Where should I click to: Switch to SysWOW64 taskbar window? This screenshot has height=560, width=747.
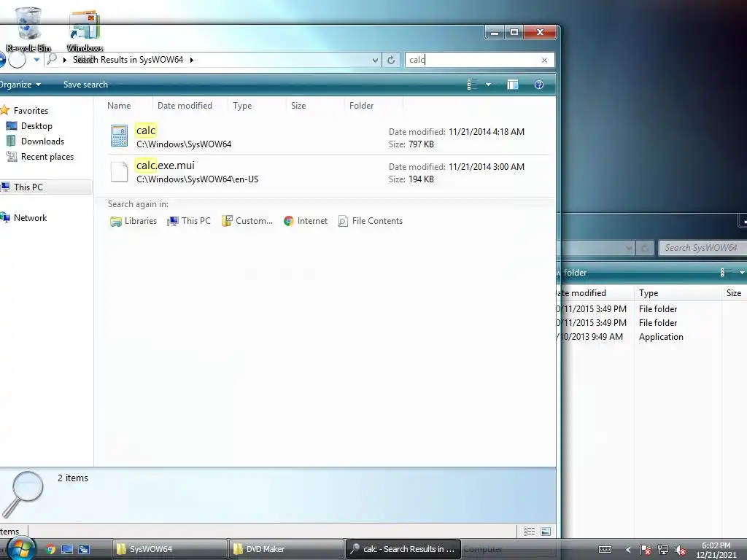click(169, 549)
